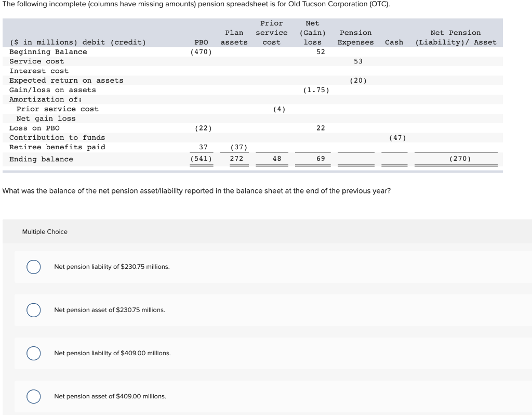
Task: Select the radio button for $409.00 millions liability
Action: (33, 353)
